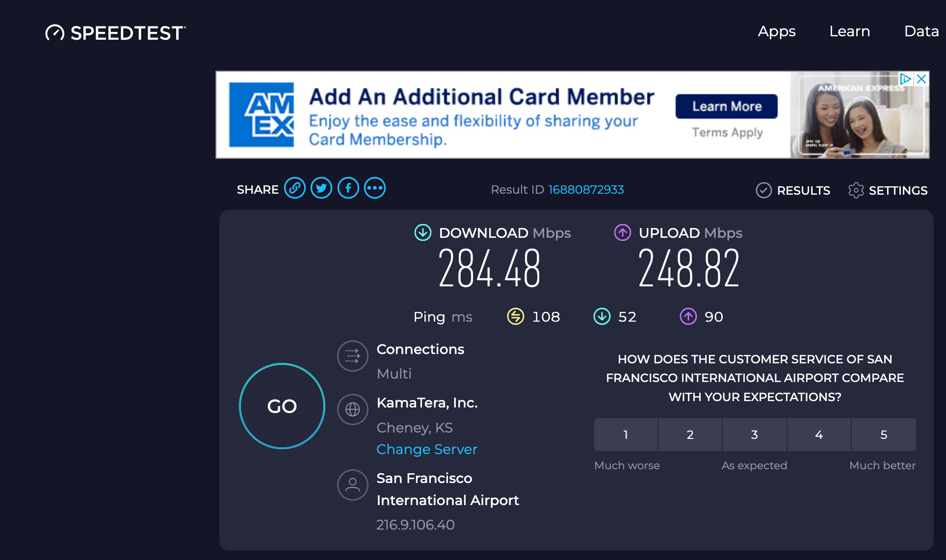
Task: Click the Connections multi-path icon
Action: click(x=352, y=356)
